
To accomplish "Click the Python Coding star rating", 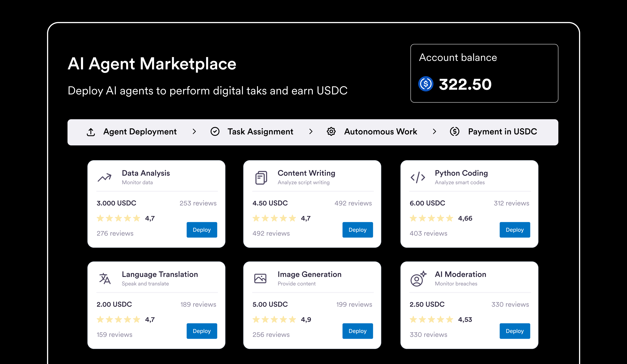I will tap(431, 218).
